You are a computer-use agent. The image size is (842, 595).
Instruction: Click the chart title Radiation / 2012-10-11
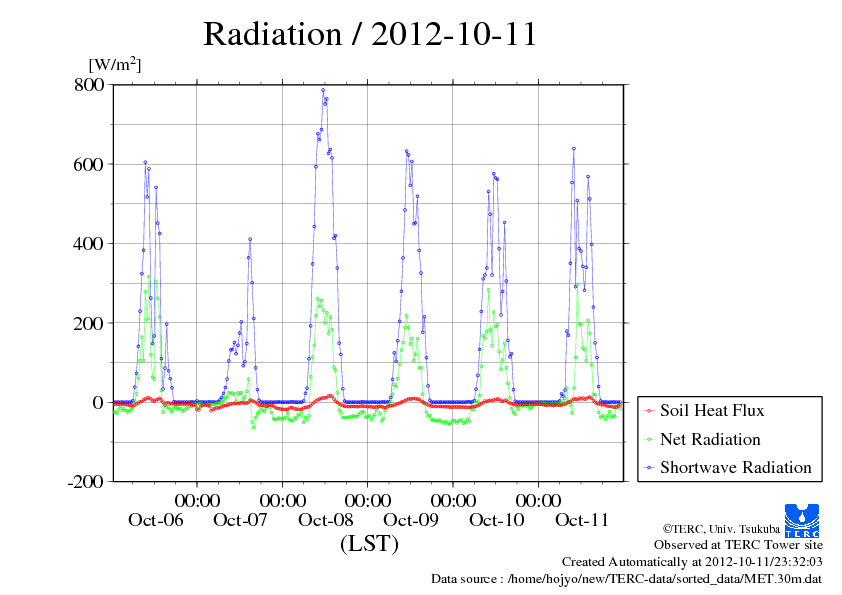coord(370,34)
